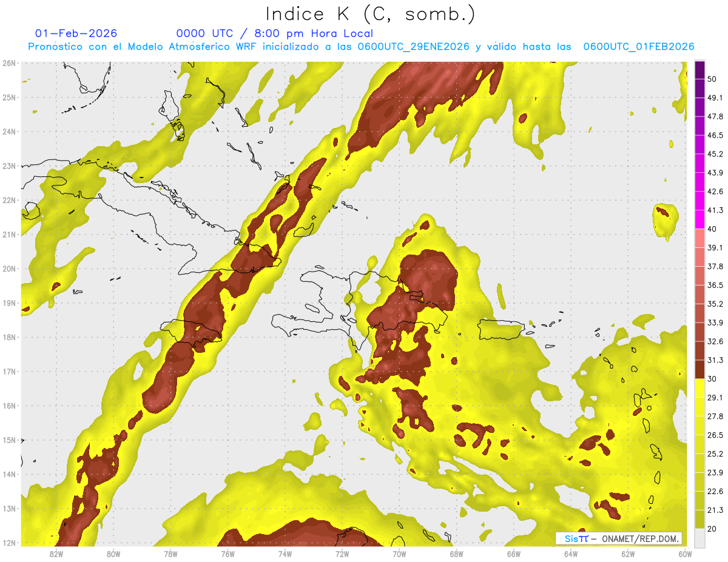Click the color bar value '49.1'

[715, 98]
